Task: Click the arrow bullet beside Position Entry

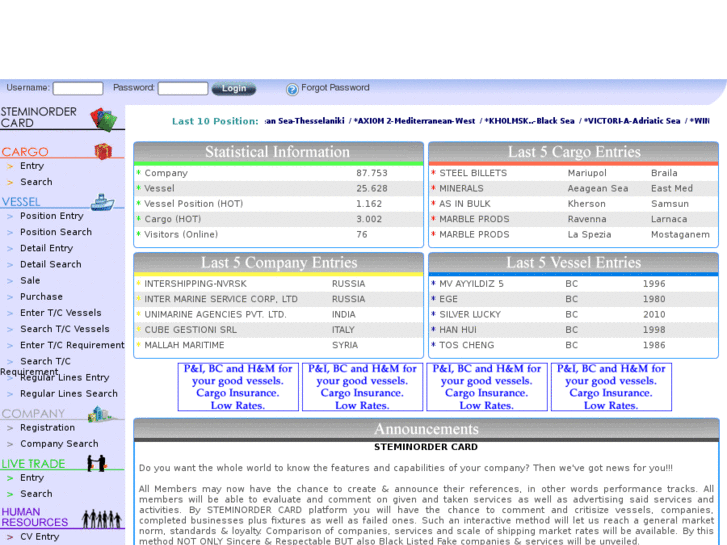Action: point(10,216)
